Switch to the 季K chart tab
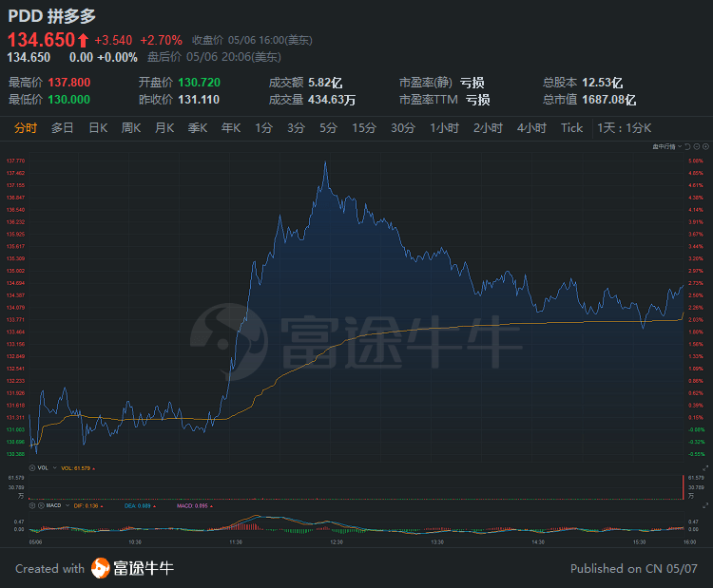 pyautogui.click(x=198, y=128)
